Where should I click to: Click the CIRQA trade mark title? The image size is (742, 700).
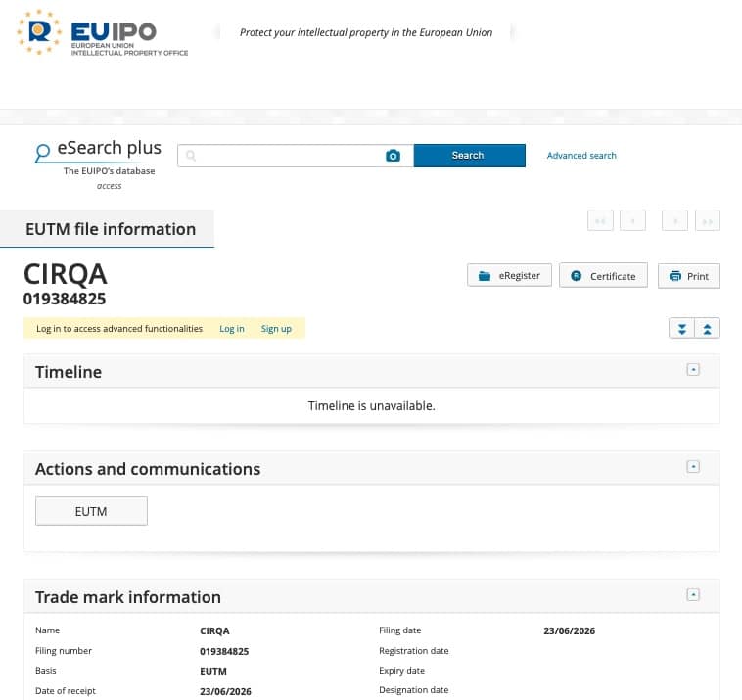(66, 274)
